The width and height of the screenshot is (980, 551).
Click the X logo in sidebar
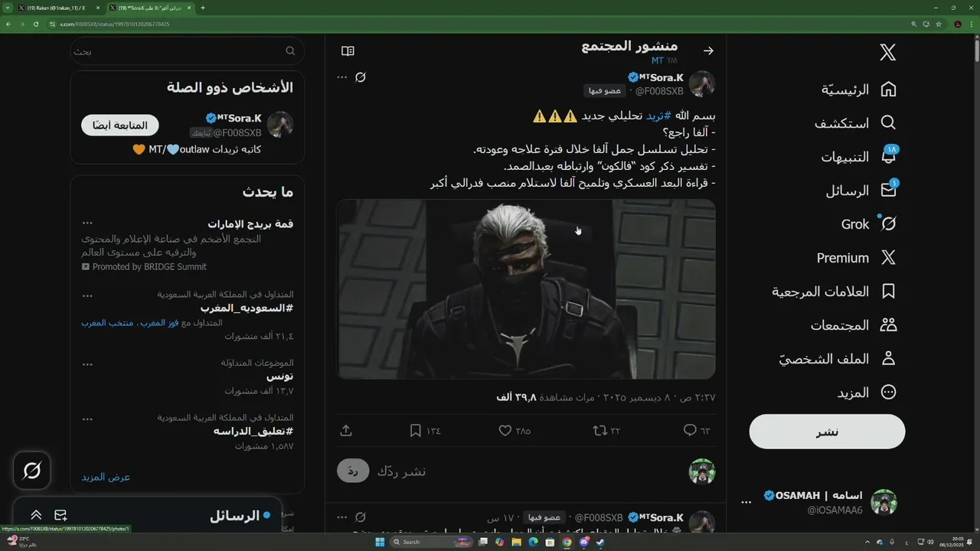click(x=888, y=52)
